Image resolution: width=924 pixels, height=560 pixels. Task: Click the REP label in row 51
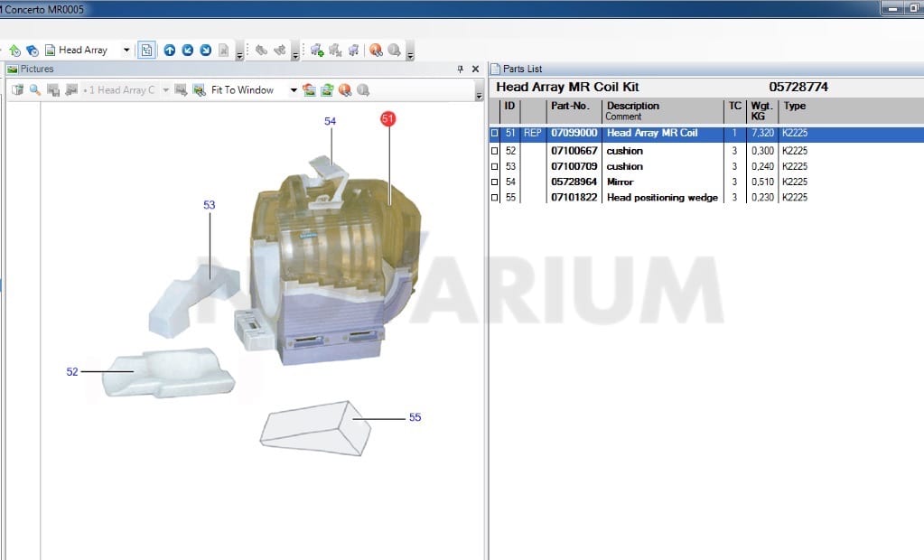click(x=532, y=133)
